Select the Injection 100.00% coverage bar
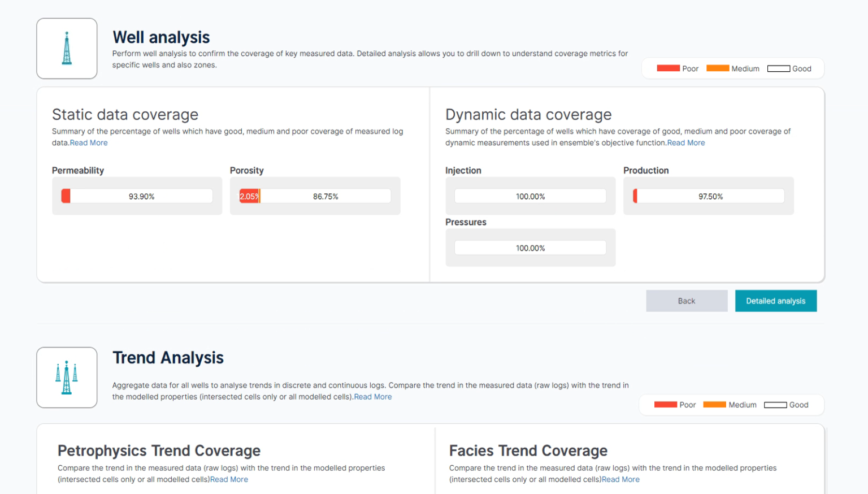 [x=530, y=196]
